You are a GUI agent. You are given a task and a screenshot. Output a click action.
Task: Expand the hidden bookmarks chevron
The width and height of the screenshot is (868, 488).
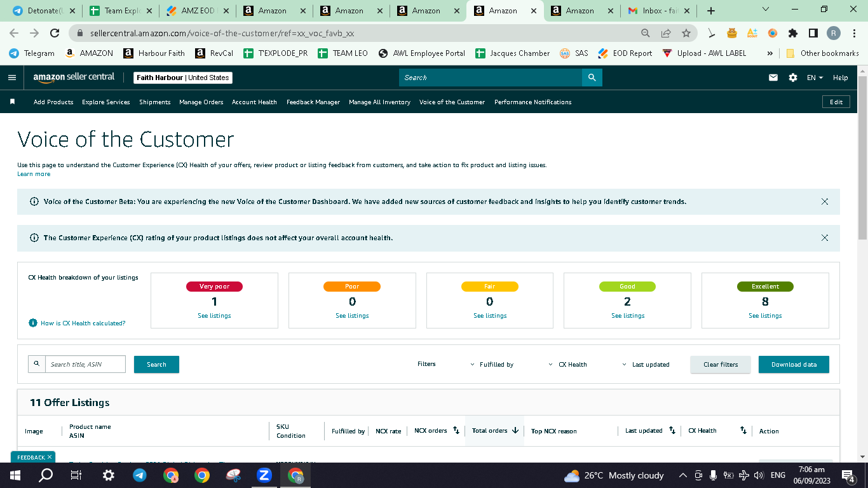click(x=770, y=53)
